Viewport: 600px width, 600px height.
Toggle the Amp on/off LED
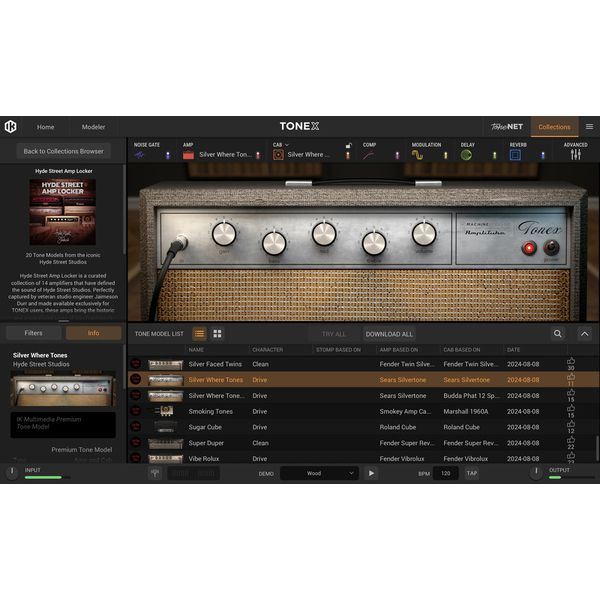point(258,155)
